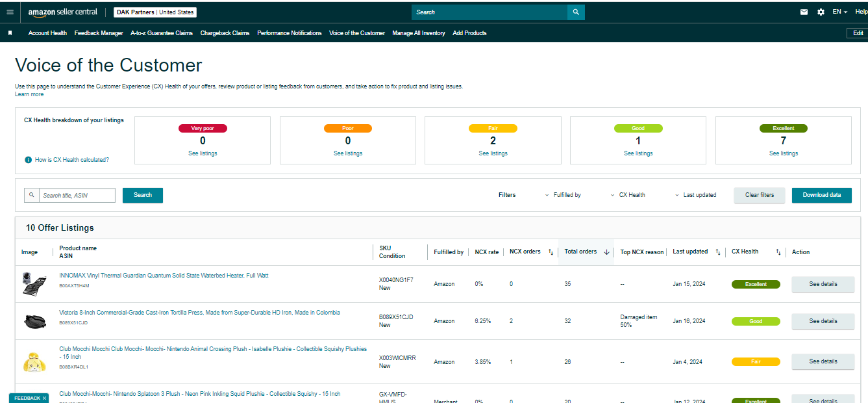Click magnifier icon in listing search field

pyautogui.click(x=31, y=195)
